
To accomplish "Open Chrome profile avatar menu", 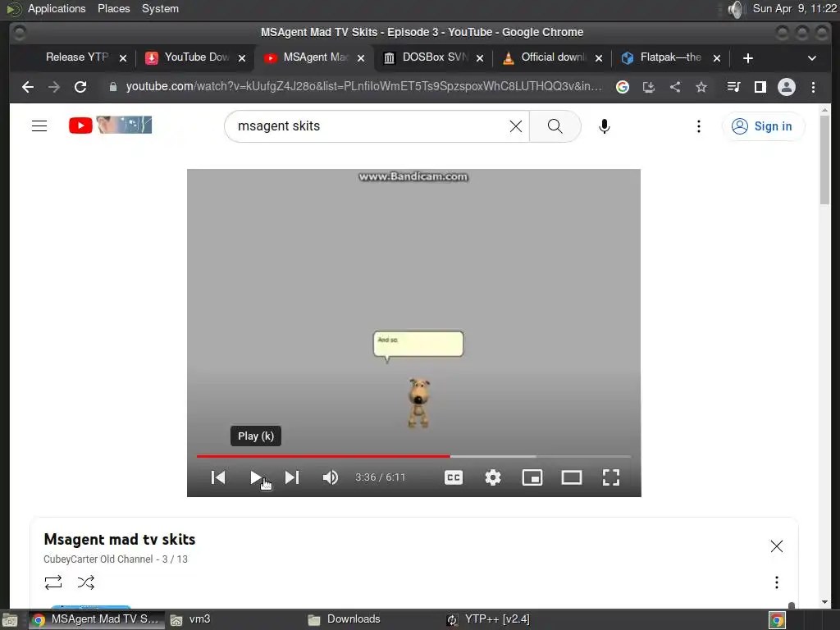I will pos(787,87).
